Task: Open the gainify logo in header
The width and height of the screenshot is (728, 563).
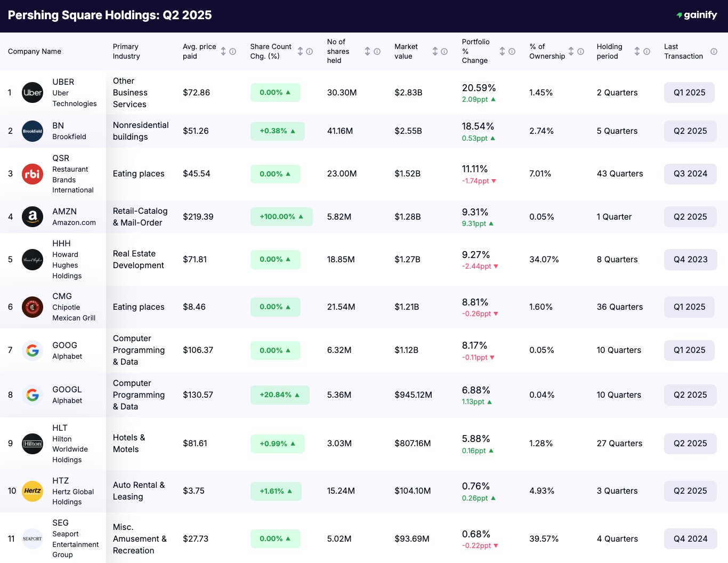Action: (697, 15)
